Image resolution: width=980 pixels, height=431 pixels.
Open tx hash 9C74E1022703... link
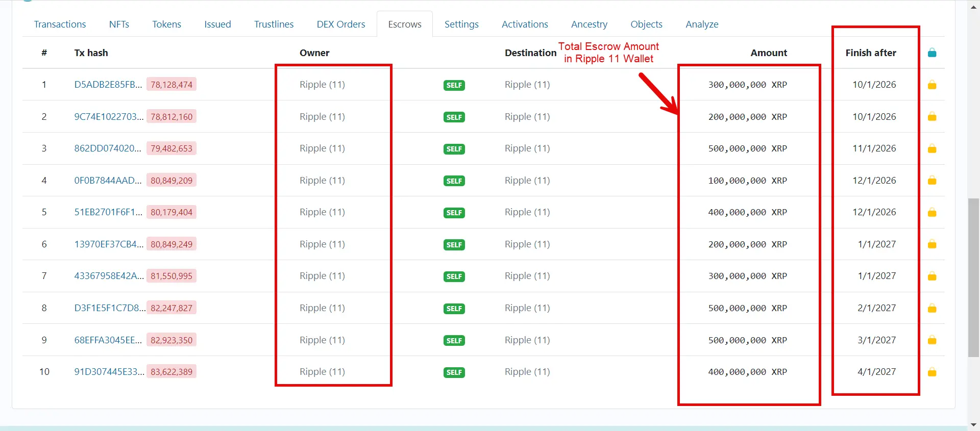coord(109,116)
